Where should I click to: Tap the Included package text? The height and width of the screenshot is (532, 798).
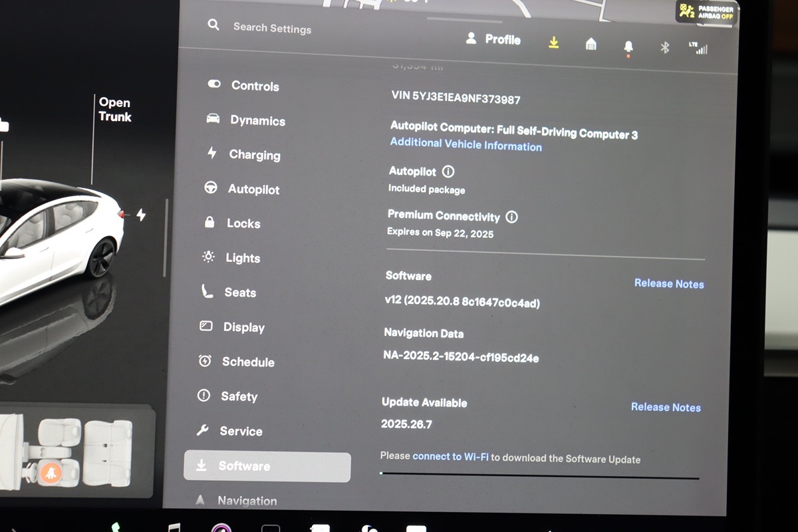(426, 189)
